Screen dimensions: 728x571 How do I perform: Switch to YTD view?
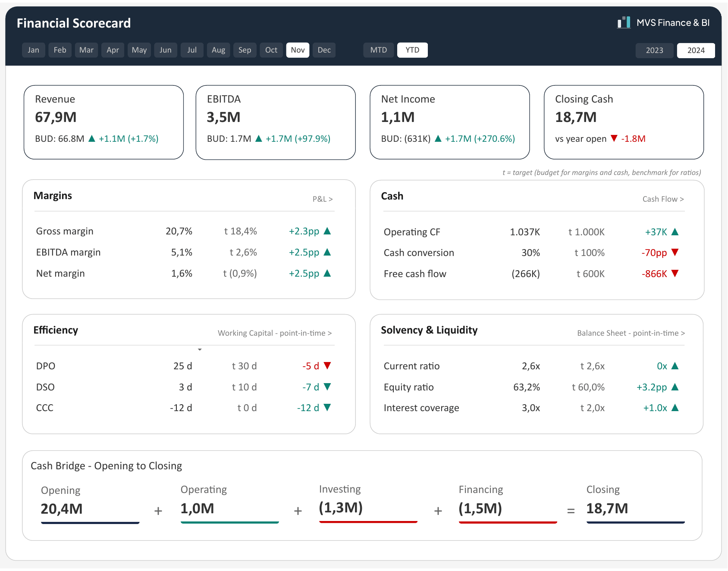pos(412,50)
